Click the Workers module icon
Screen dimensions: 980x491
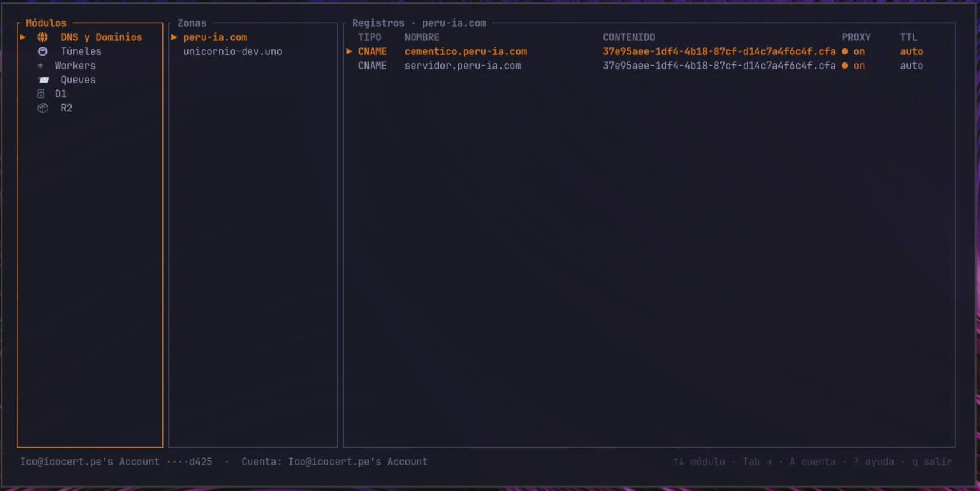(x=40, y=66)
